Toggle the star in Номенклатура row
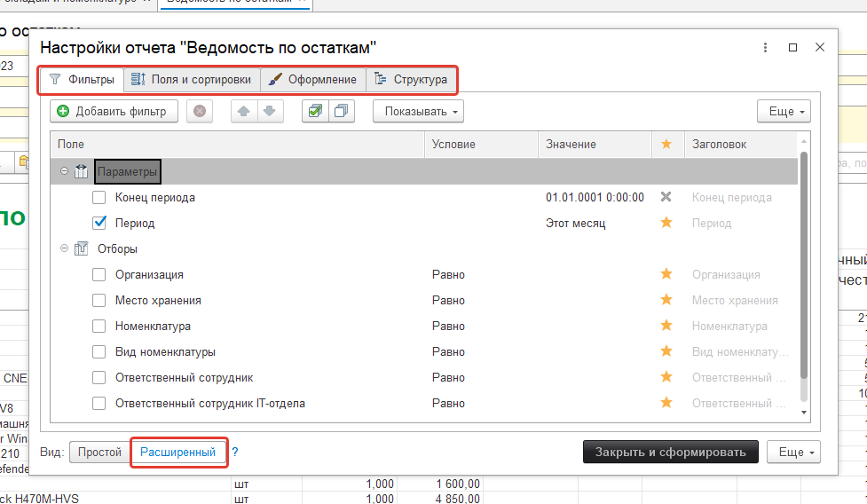The image size is (867, 504). coord(666,325)
